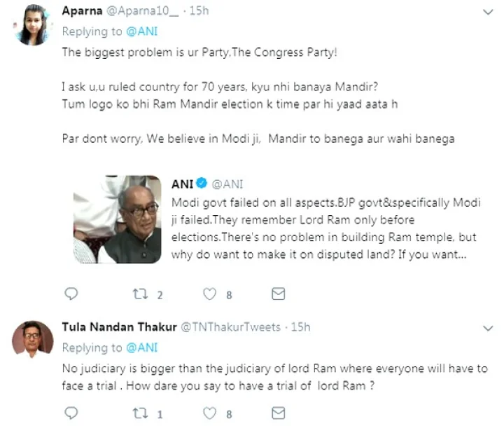Open the @TNThakurTweets handle

[231, 327]
